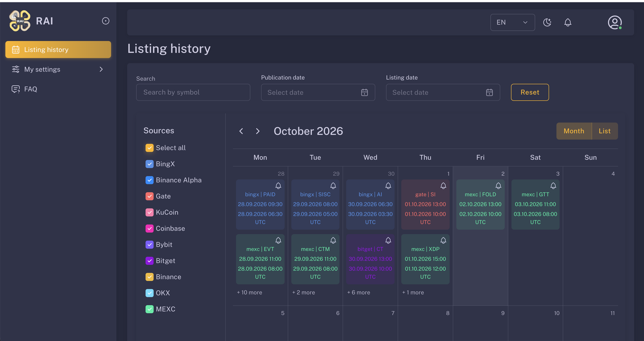Set alert bell on bingx AI card
This screenshot has height=341, width=644.
pos(388,186)
